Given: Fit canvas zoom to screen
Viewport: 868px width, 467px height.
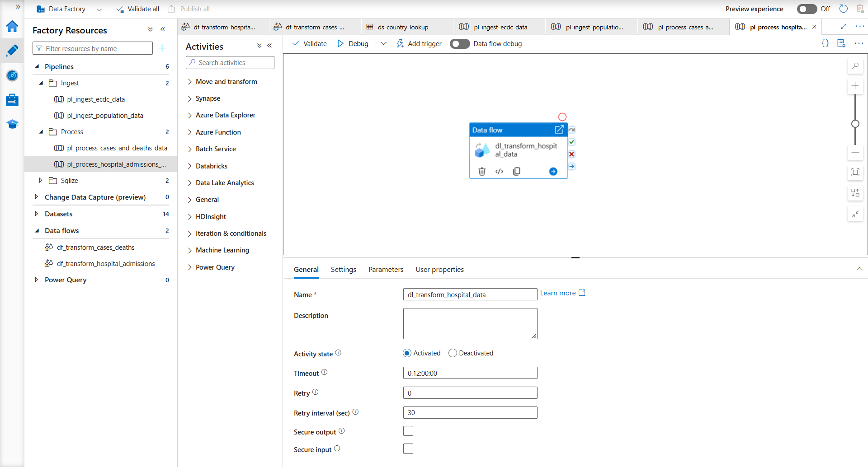Looking at the screenshot, I should tap(855, 172).
